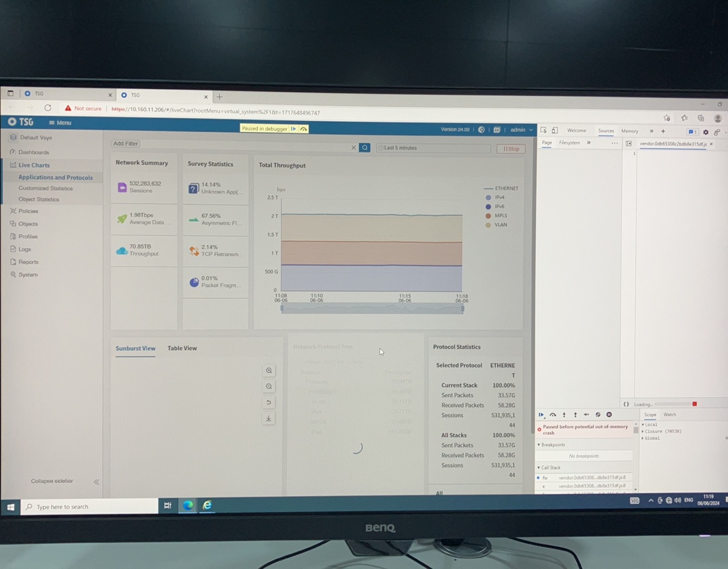Screen dimensions: 728x569
Task: Collapse the Breakpoints section
Action: tap(539, 445)
